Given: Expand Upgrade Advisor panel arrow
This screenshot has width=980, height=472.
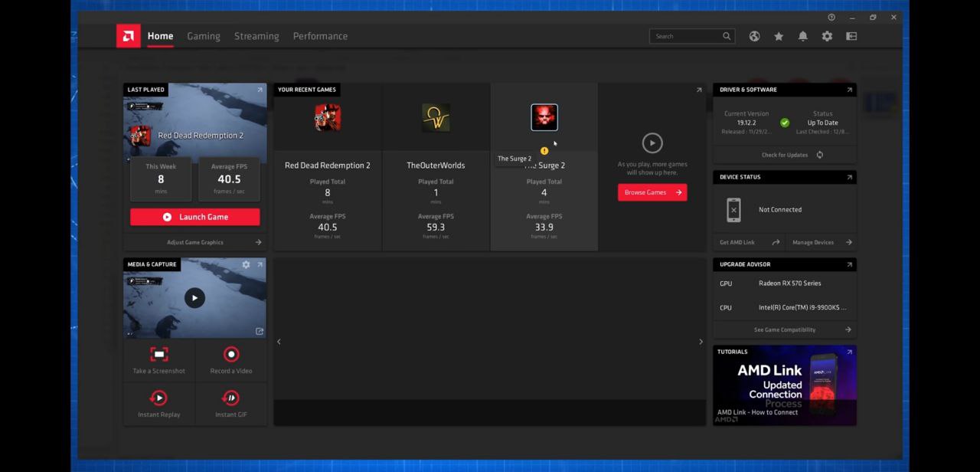Looking at the screenshot, I should click(849, 264).
